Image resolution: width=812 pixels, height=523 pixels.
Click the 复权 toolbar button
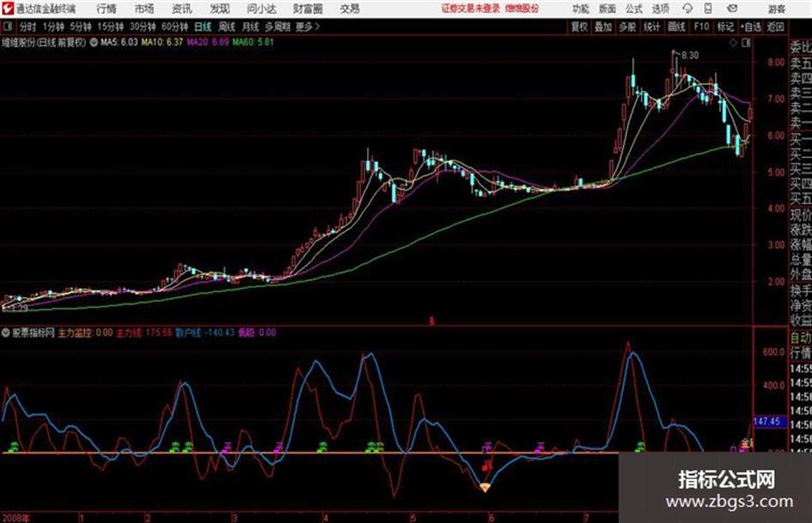pos(579,27)
